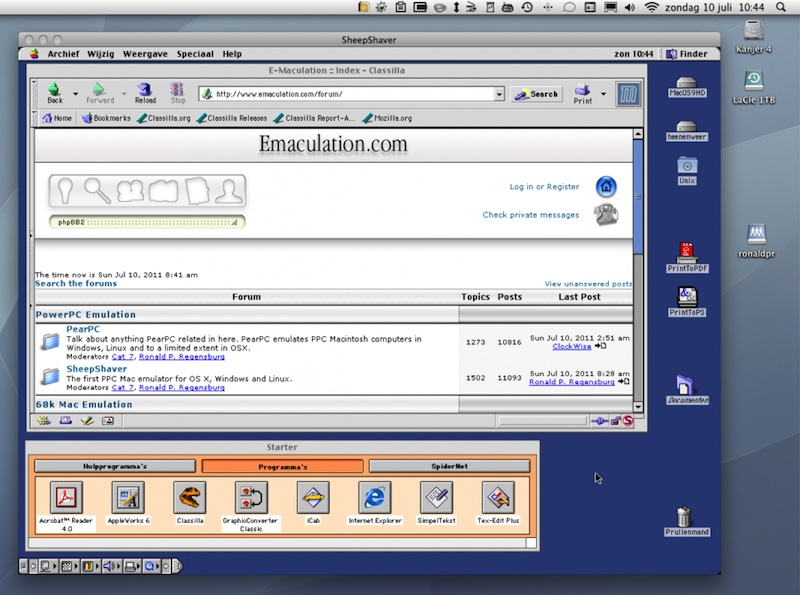Screen dimensions: 800x595
Task: Open the Weergave menu
Action: click(x=147, y=54)
